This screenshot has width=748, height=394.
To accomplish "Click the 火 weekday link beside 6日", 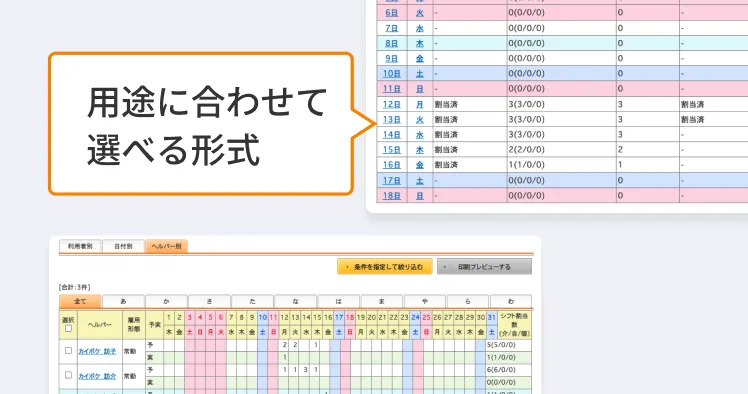I will pyautogui.click(x=420, y=13).
